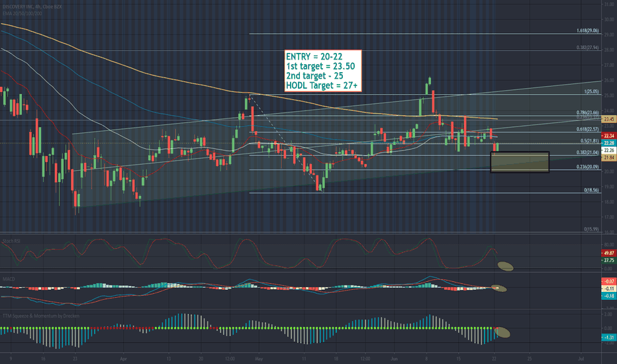Click the Apr date label on time axis
Screen dimensions: 617x364
point(124,359)
